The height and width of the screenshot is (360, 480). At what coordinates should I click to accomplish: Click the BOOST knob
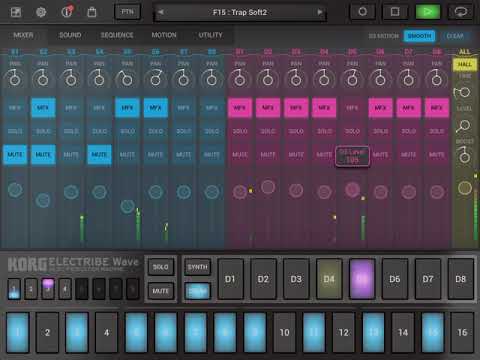pyautogui.click(x=464, y=155)
